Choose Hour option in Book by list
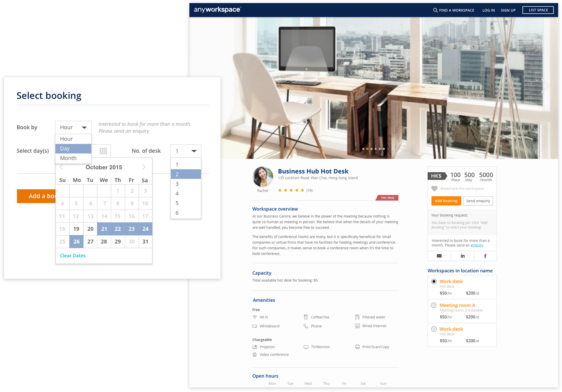This screenshot has height=392, width=562. [74, 139]
